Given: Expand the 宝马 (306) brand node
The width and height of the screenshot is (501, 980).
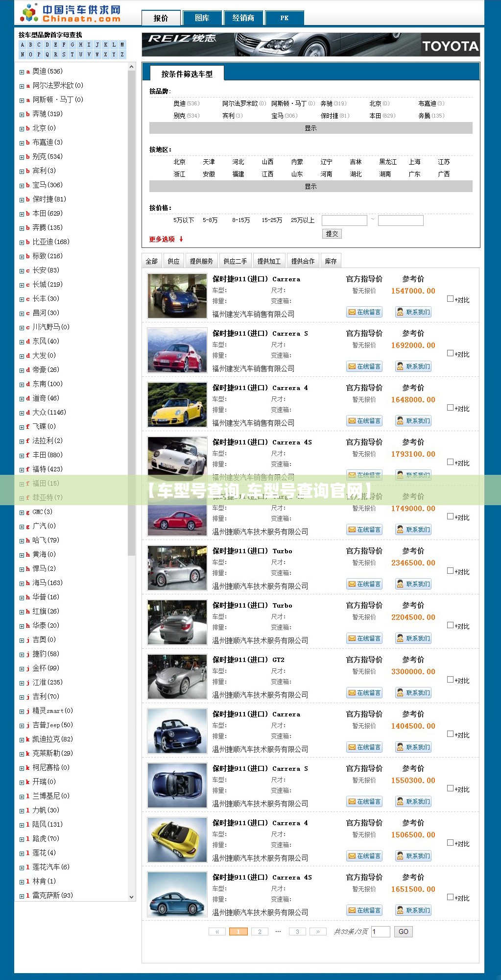Looking at the screenshot, I should 22,186.
